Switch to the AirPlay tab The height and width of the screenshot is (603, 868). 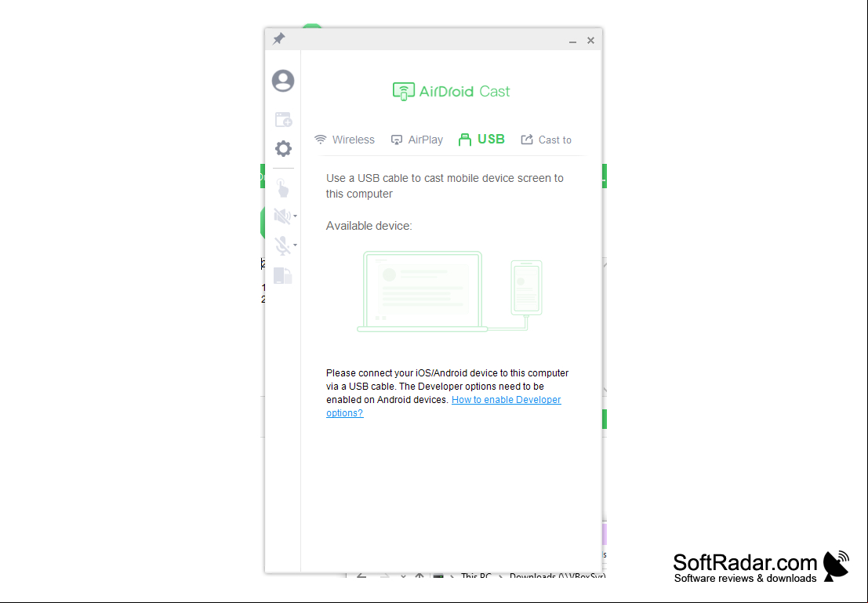(x=417, y=140)
